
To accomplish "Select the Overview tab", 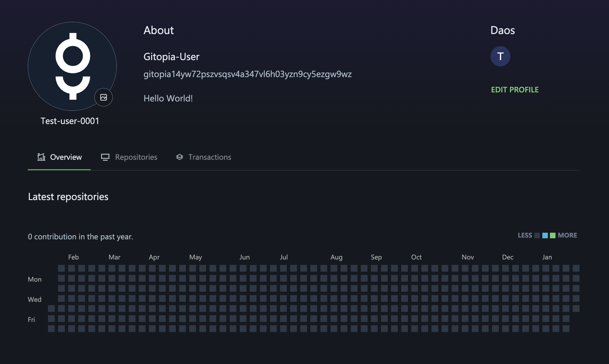I will pyautogui.click(x=66, y=157).
